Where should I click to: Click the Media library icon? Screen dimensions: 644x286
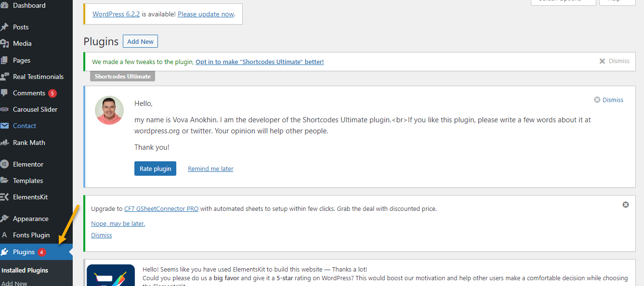click(x=4, y=43)
